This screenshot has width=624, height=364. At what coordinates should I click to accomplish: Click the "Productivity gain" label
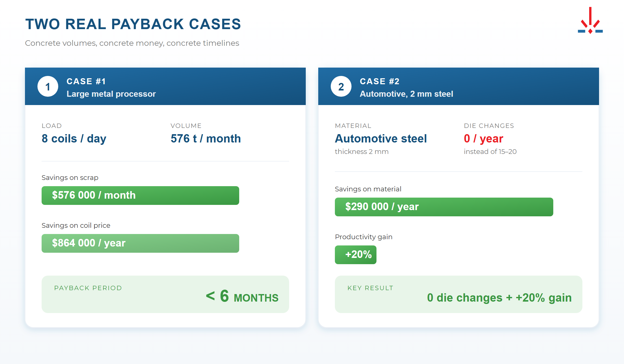(363, 237)
